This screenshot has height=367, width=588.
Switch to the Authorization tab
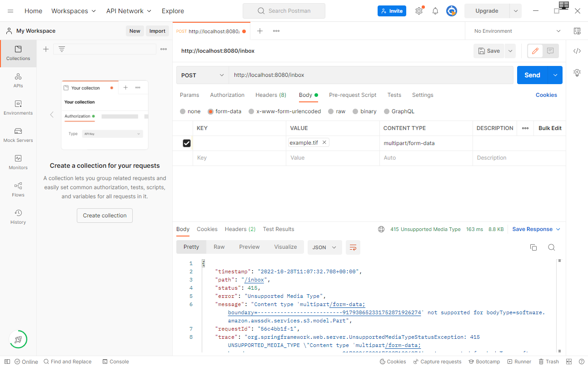pos(227,95)
